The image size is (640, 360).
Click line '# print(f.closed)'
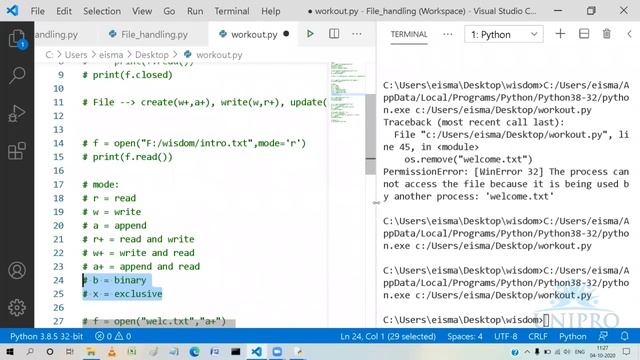[127, 75]
